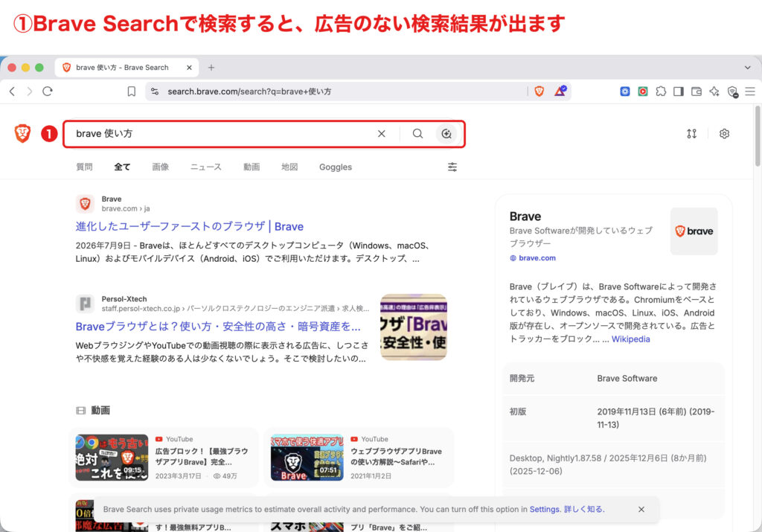Open the 進化したユーザーファーストのブラウザ | Brave result
The image size is (762, 532).
click(x=190, y=226)
